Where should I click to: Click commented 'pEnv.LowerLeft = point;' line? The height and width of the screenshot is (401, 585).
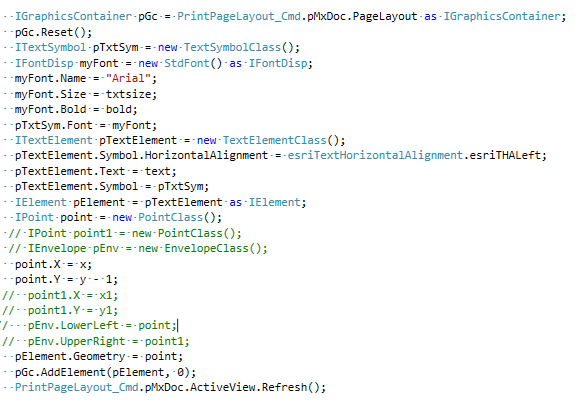(x=89, y=325)
